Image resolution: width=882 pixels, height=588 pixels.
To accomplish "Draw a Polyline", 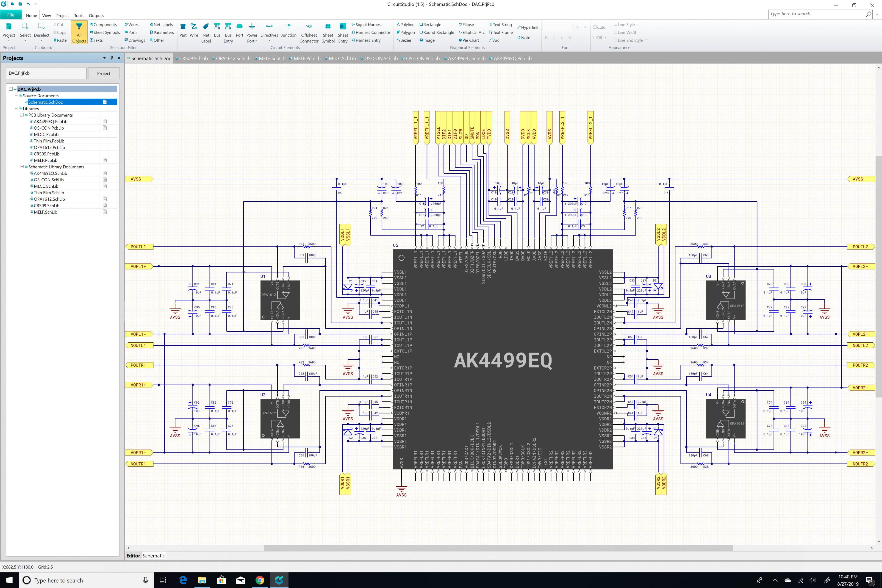I will point(405,24).
